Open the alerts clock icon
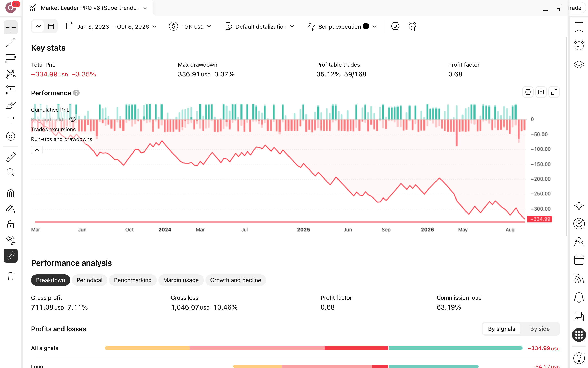588x368 pixels. click(x=579, y=46)
